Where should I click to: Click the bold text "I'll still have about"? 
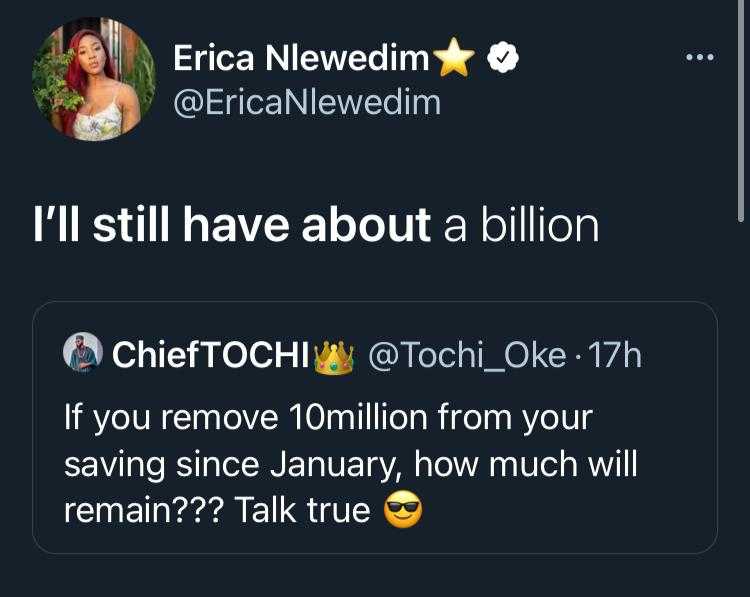click(x=232, y=226)
